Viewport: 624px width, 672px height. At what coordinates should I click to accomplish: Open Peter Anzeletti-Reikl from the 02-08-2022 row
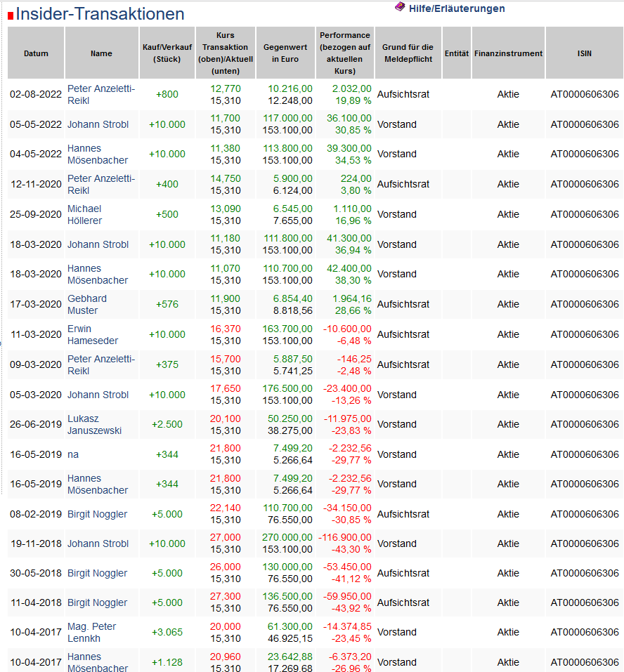pos(100,94)
